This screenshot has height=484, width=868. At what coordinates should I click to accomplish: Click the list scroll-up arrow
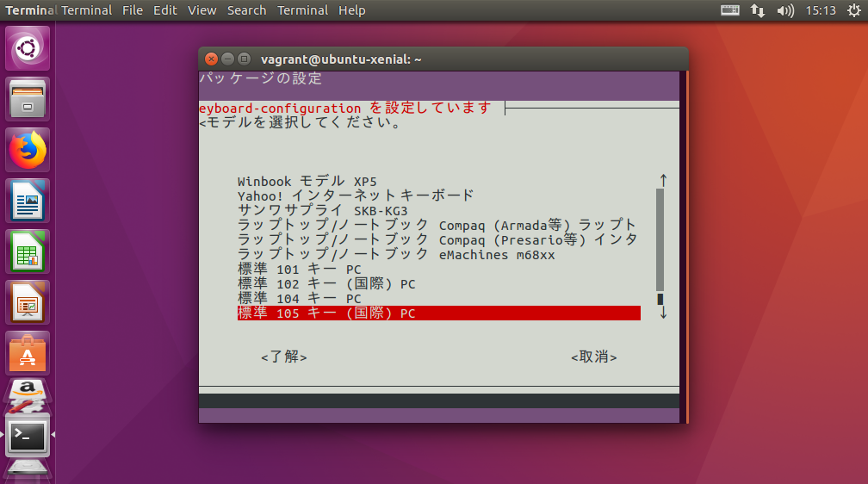point(663,181)
